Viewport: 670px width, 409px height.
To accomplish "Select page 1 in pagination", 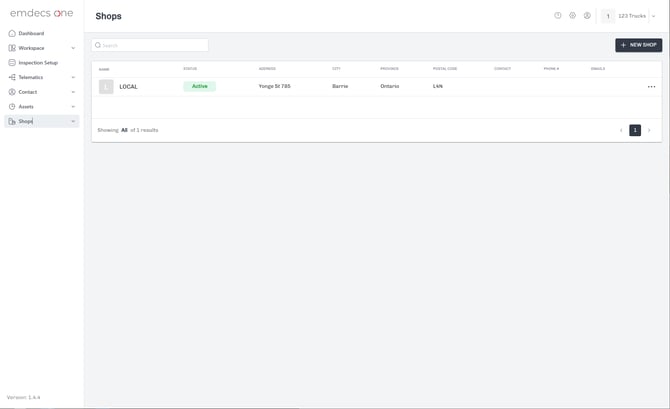I will point(635,130).
